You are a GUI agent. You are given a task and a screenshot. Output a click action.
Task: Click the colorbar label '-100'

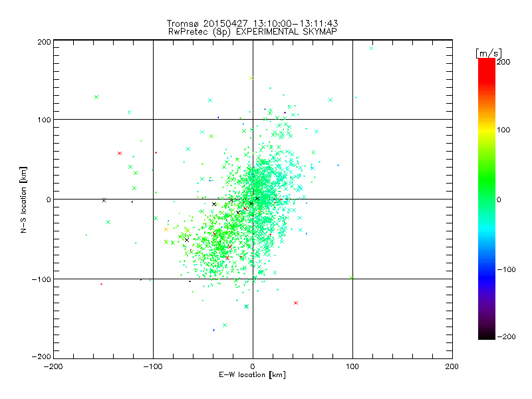(506, 269)
